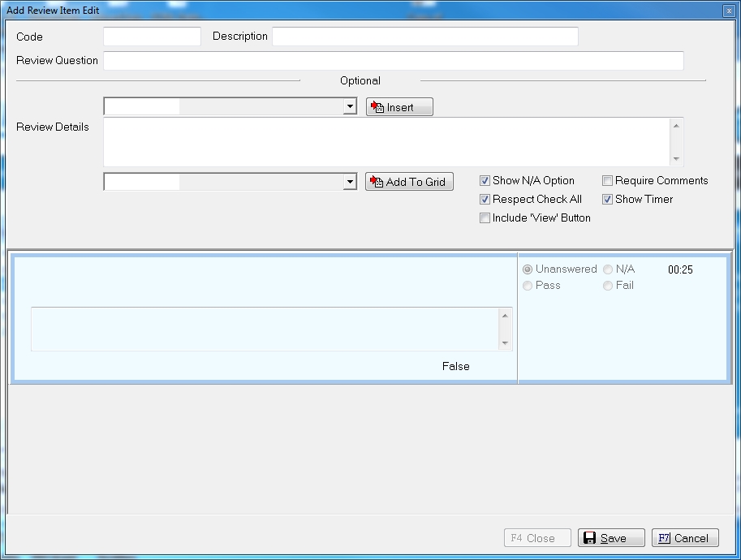
Task: Enable Include 'View' Button checkbox
Action: [485, 218]
